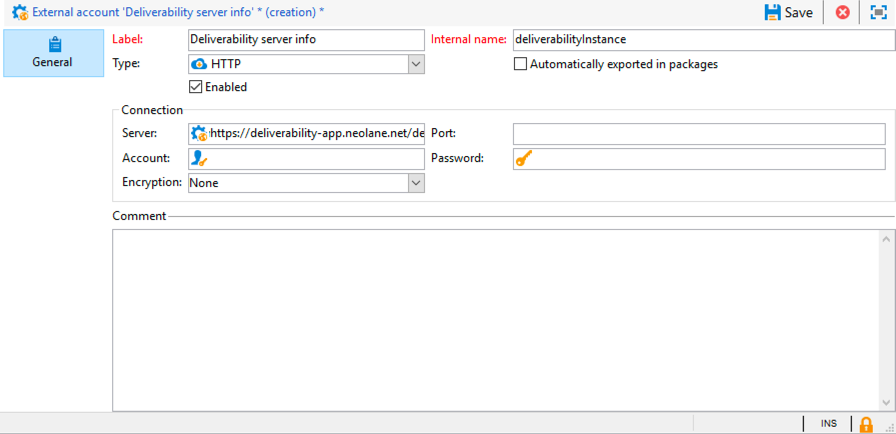
Task: Click the key icon in Password field
Action: tap(523, 159)
